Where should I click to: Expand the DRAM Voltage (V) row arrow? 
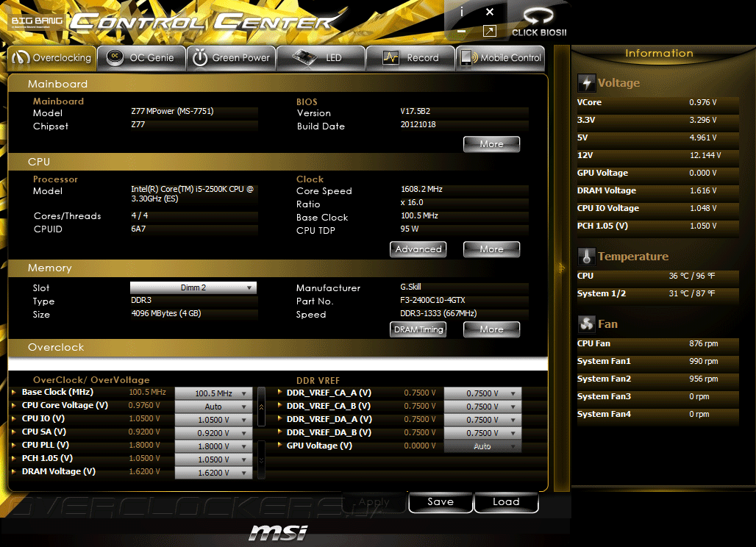tap(14, 471)
